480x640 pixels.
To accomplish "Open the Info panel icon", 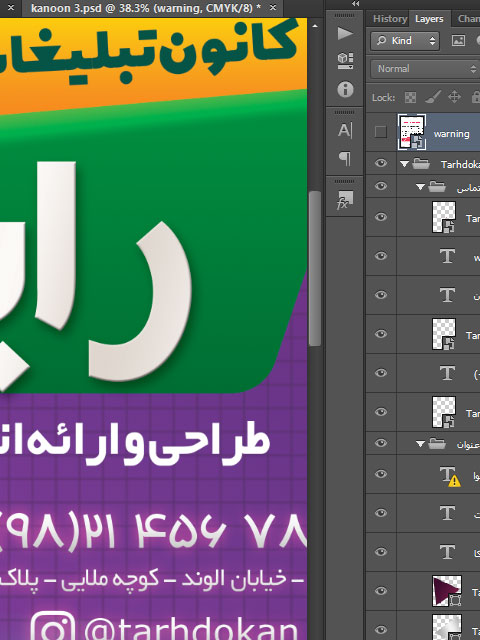I will [345, 89].
